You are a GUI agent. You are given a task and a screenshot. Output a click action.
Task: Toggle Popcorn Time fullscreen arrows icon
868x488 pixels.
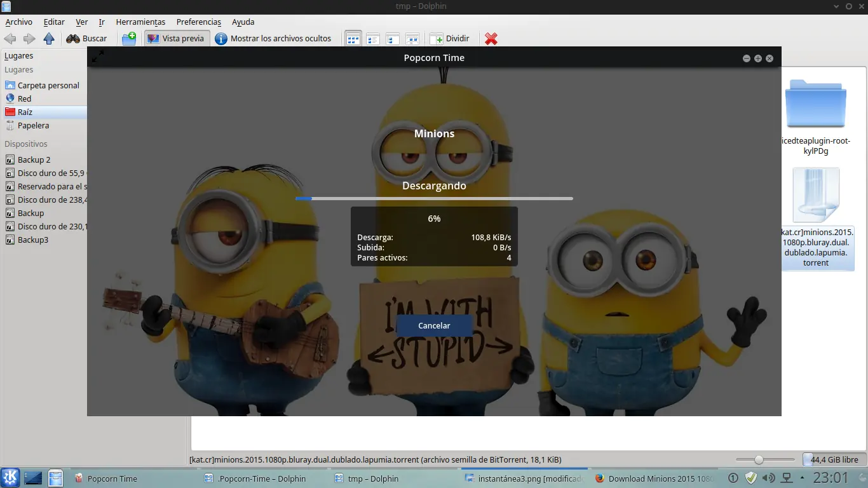98,57
